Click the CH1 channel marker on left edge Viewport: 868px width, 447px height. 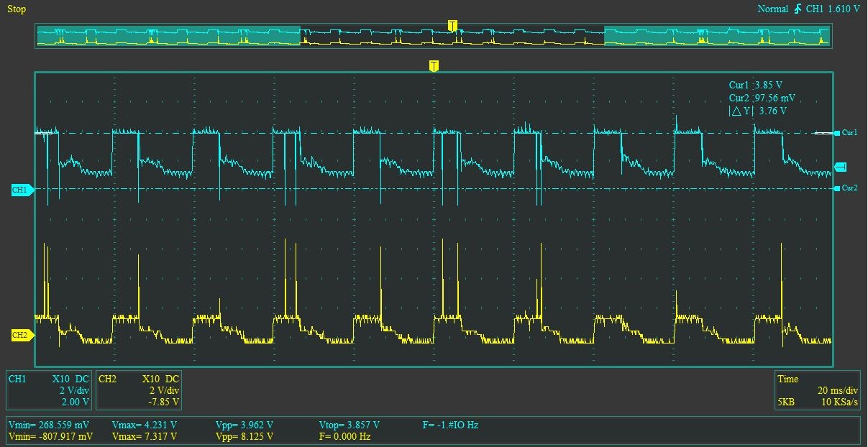pyautogui.click(x=22, y=190)
